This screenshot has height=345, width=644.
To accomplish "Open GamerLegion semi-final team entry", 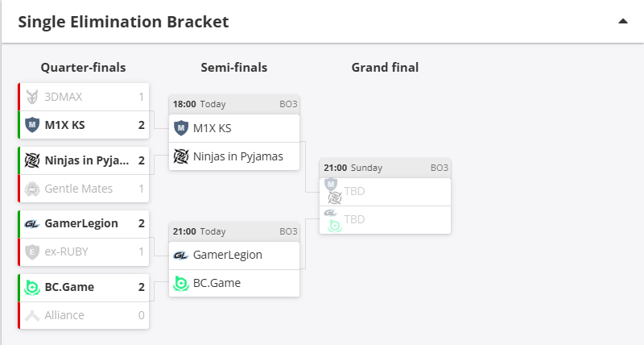I will [x=233, y=255].
